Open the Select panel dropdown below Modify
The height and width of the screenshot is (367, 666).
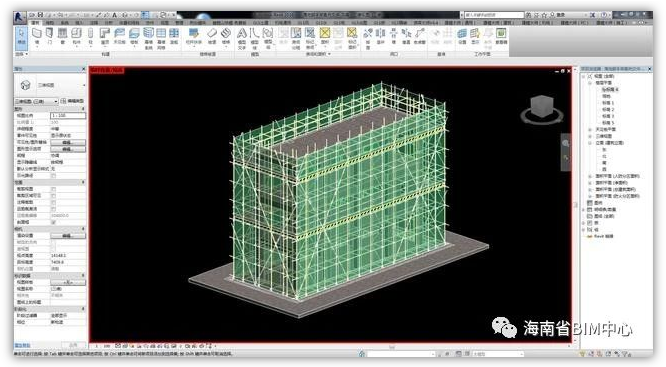(x=21, y=54)
